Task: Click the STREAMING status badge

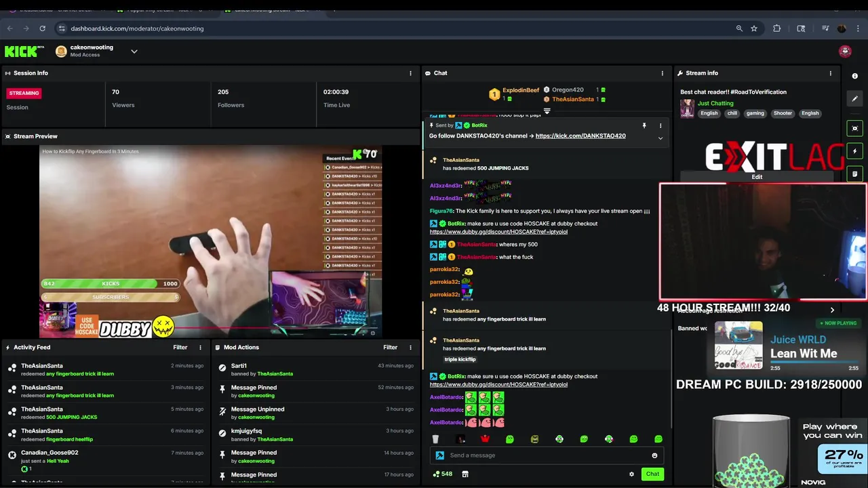Action: (24, 93)
